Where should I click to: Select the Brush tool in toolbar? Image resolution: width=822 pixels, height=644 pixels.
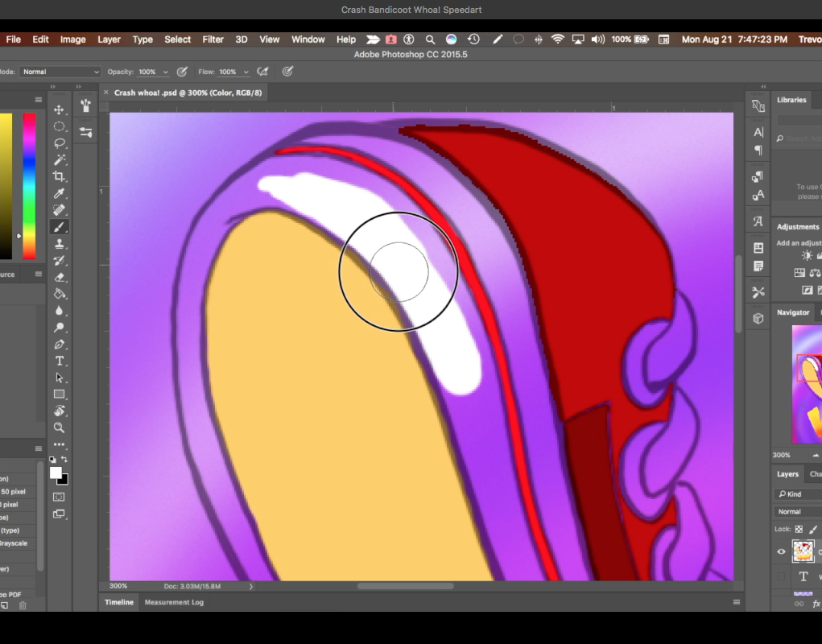(60, 227)
